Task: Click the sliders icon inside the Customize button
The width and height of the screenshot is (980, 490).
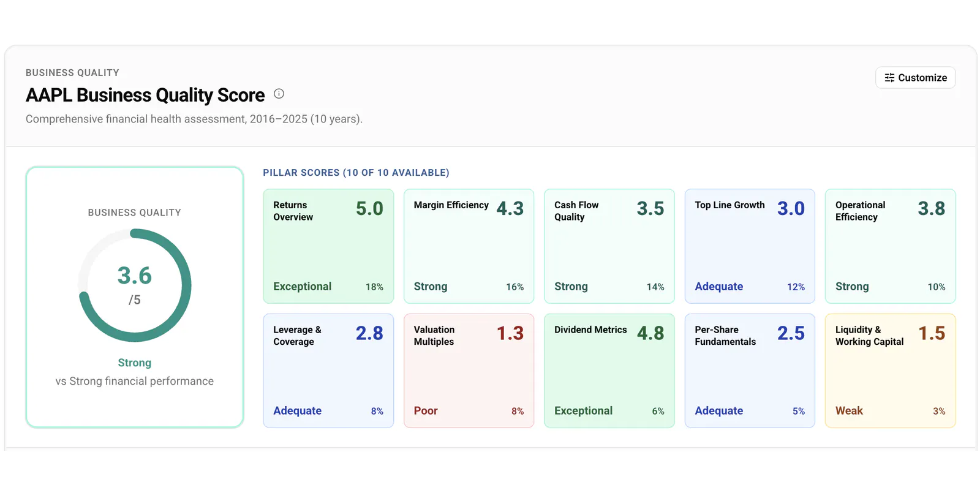Action: point(889,78)
